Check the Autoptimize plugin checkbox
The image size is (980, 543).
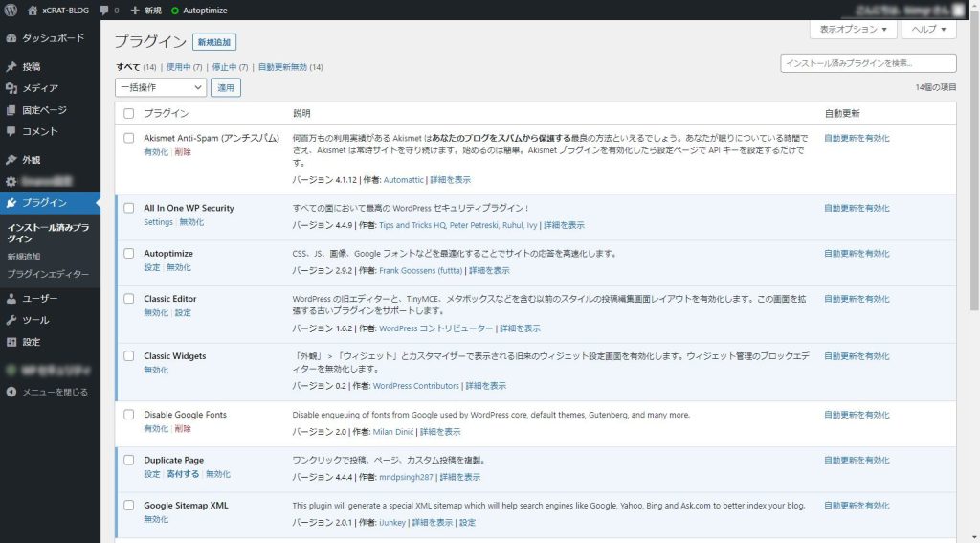(129, 254)
